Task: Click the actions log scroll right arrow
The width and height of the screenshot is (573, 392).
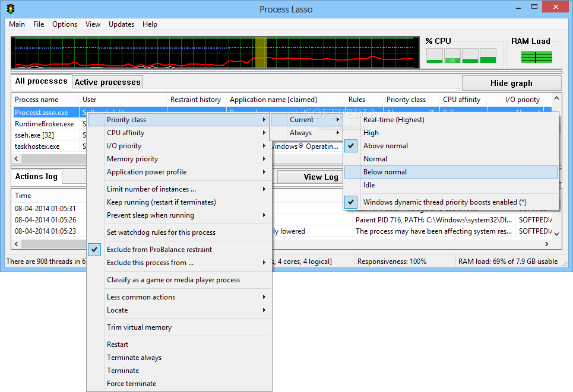Action: 547,244
